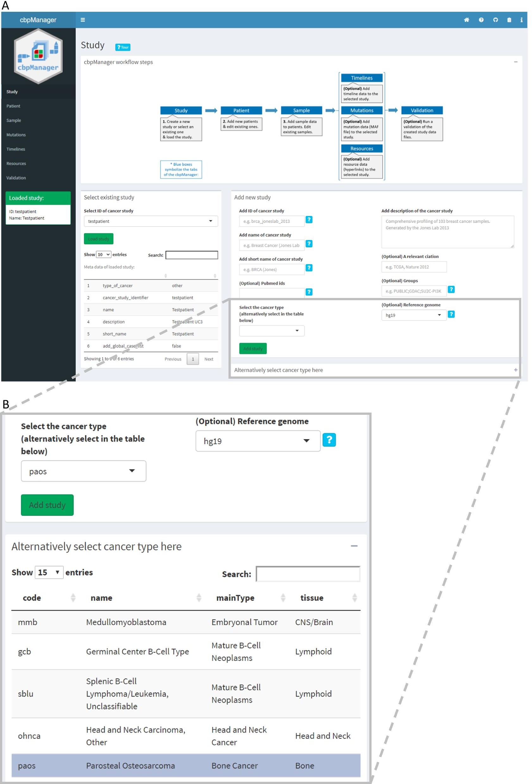This screenshot has height=784, width=532.
Task: Click the type_of_cancer metadata row
Action: point(151,286)
